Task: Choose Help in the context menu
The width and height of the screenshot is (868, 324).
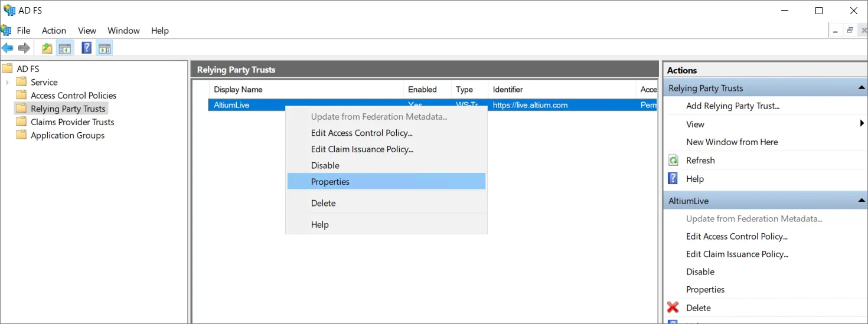Action: [386, 225]
